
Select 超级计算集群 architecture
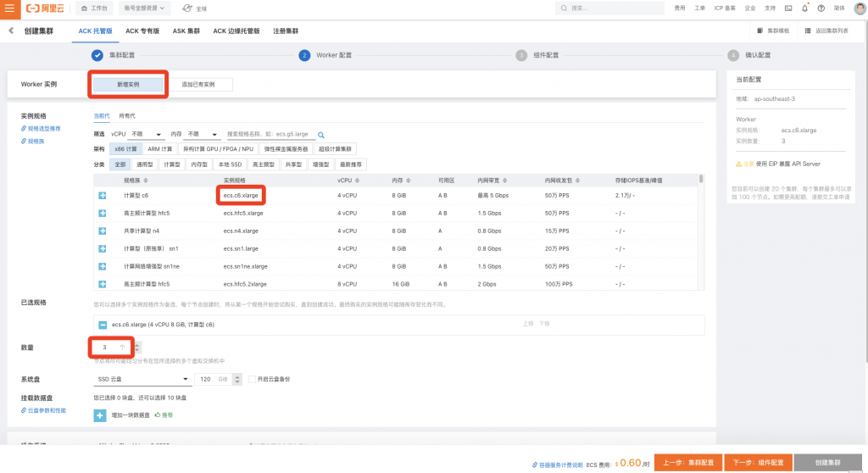point(335,149)
